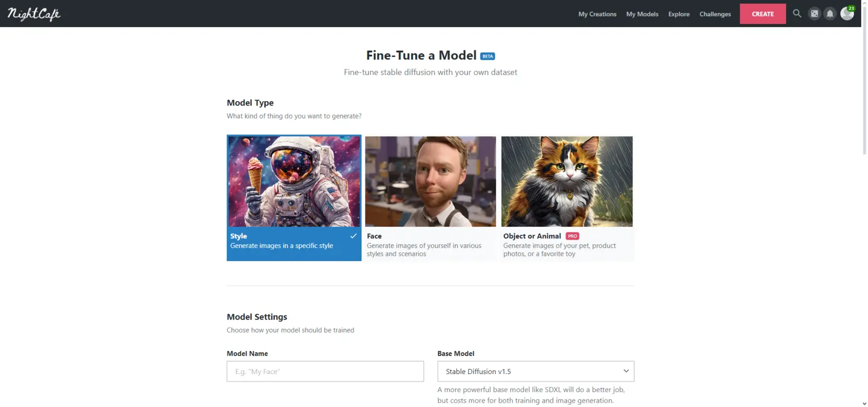Viewport: 868px width, 407px height.
Task: Go home via NightCafe logo
Action: pos(34,14)
